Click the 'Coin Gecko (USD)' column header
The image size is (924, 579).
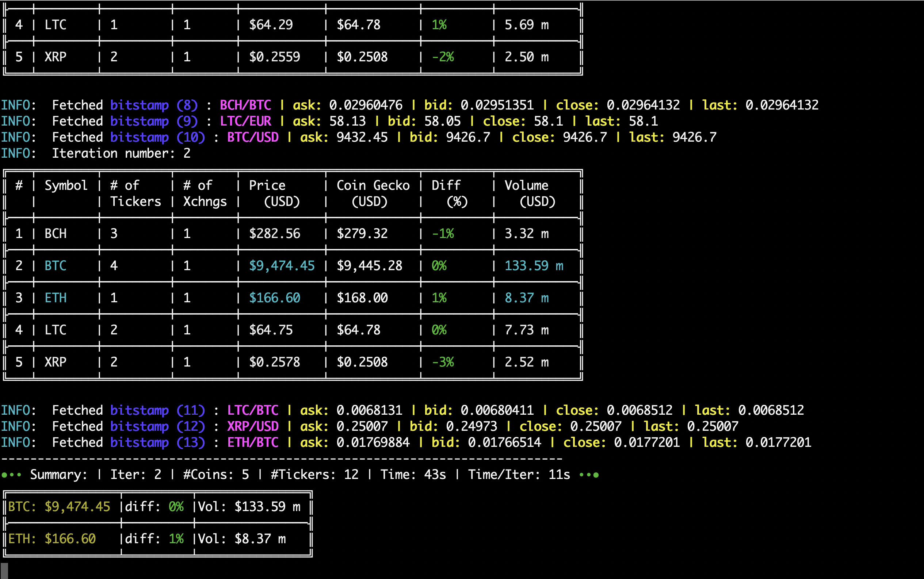tap(373, 193)
